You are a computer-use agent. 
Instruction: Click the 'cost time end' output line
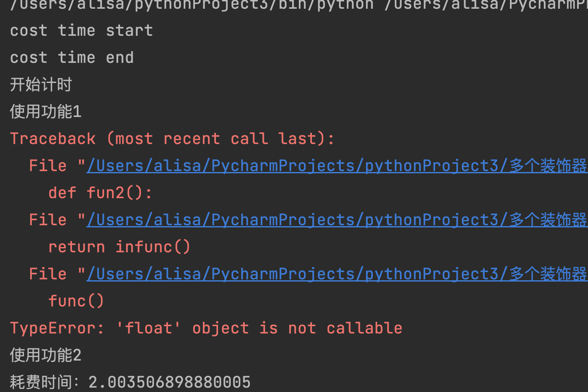[x=72, y=58]
